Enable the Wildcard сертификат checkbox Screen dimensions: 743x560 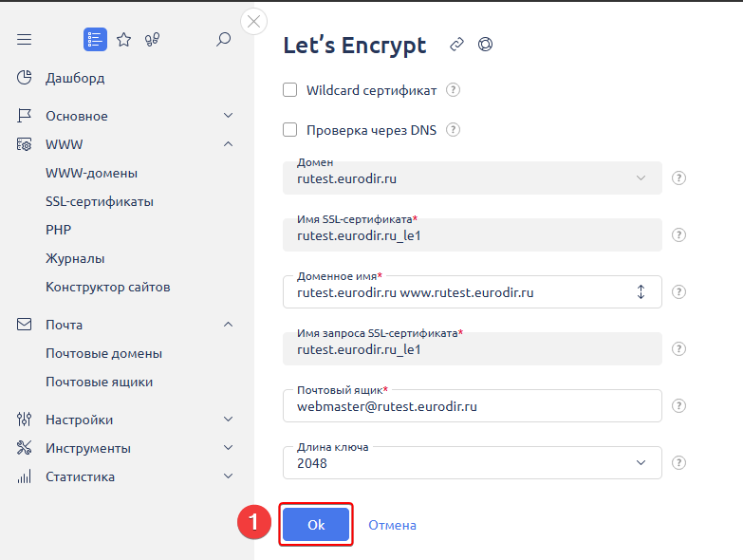pyautogui.click(x=290, y=91)
